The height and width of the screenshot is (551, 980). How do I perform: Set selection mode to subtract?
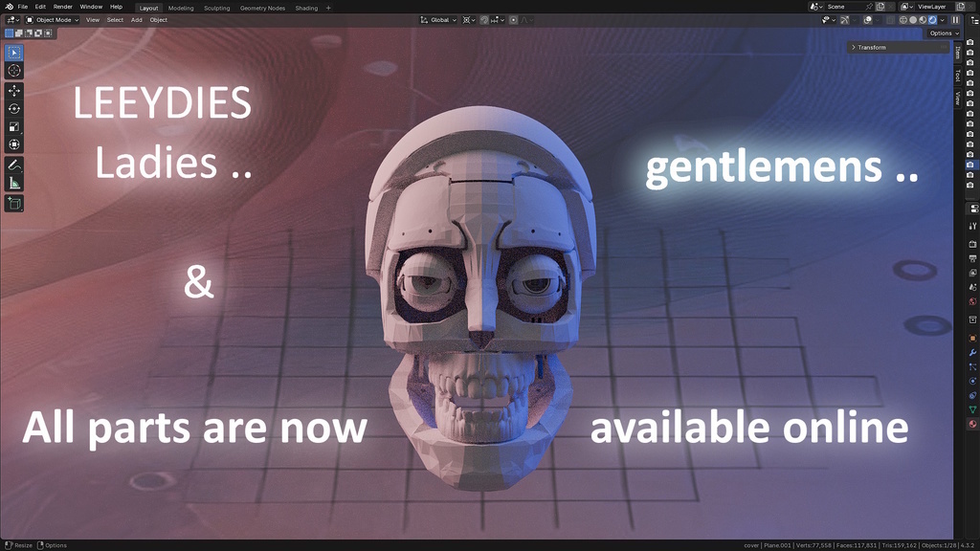(29, 33)
